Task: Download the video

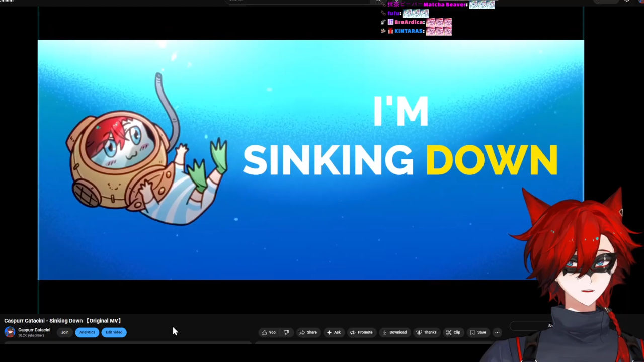Action: [x=394, y=332]
